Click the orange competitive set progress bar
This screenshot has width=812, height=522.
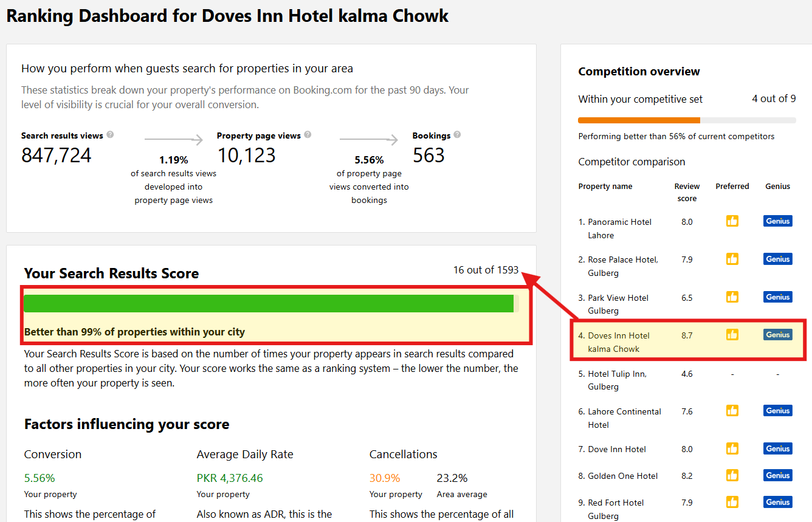click(x=639, y=120)
